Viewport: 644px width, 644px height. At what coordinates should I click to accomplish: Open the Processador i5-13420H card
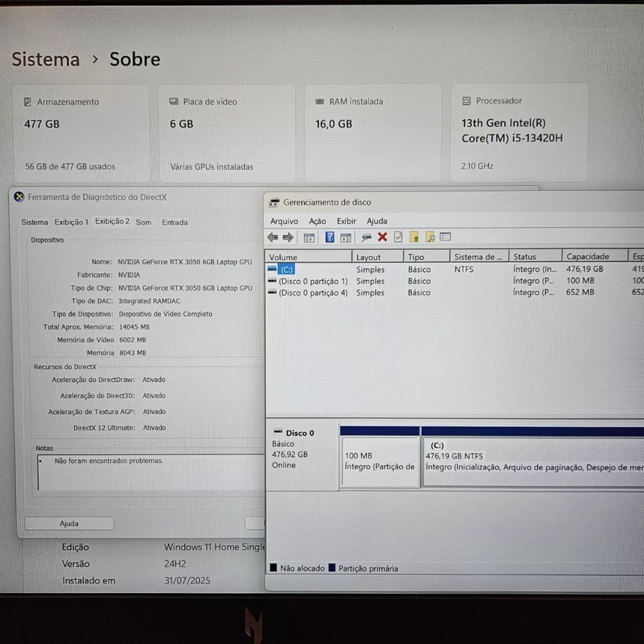(x=519, y=133)
